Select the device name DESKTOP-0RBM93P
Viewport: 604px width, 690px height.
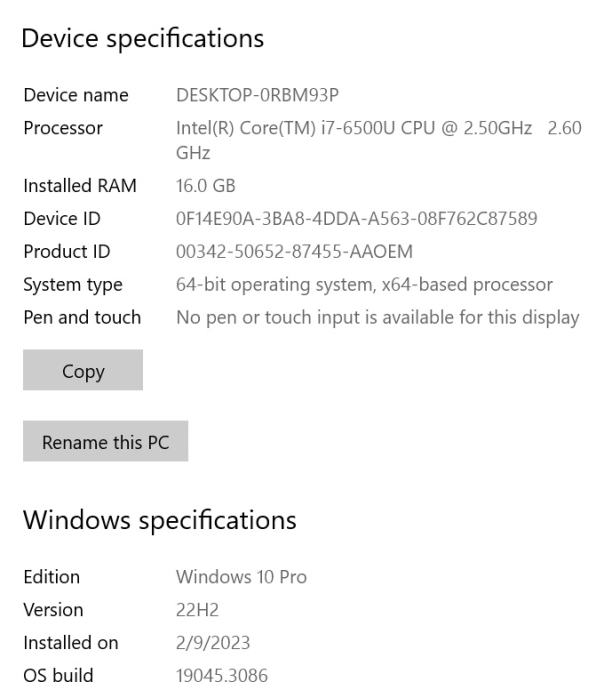click(256, 95)
